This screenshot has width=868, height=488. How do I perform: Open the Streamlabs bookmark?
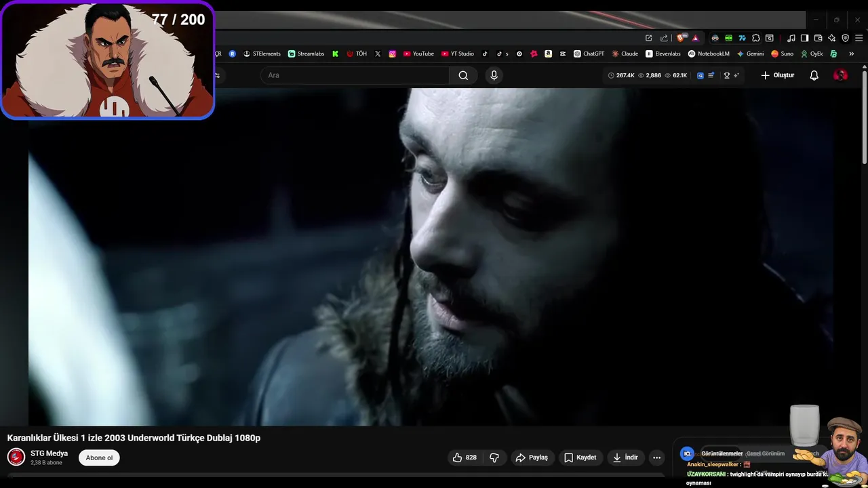(x=306, y=54)
